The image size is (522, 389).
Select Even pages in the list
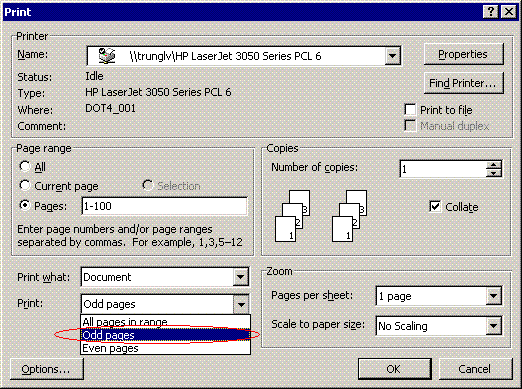[165, 348]
